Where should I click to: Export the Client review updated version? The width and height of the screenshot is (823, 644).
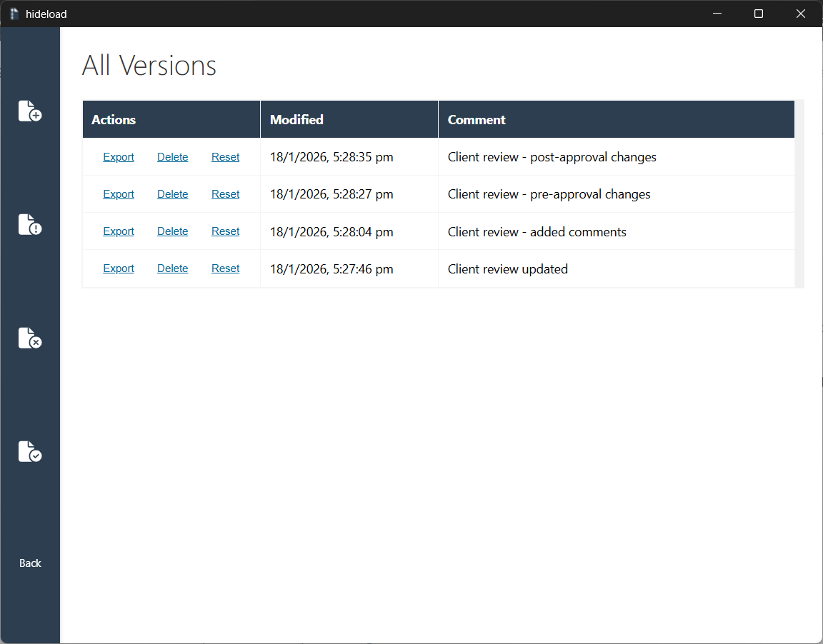point(119,268)
